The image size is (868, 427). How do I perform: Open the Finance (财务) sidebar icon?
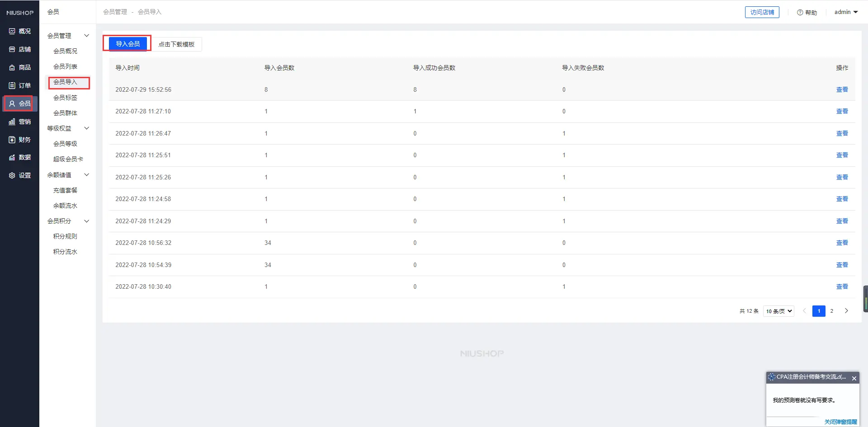[12, 140]
